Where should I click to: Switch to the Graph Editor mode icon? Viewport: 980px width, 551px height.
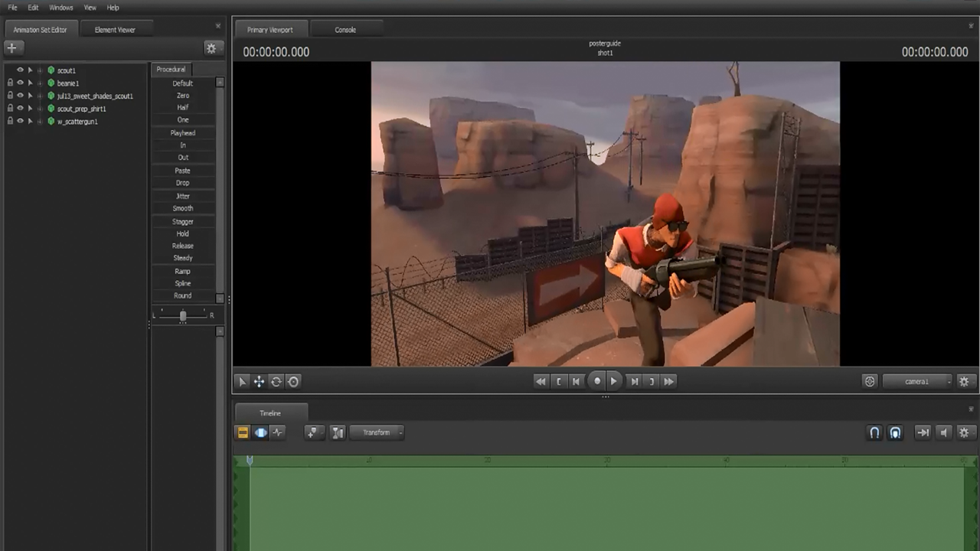click(278, 432)
